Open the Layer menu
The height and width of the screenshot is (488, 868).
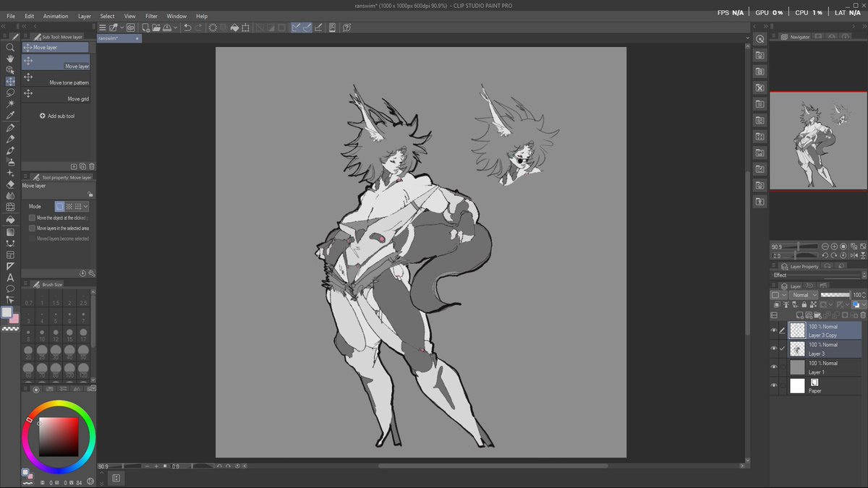point(85,16)
